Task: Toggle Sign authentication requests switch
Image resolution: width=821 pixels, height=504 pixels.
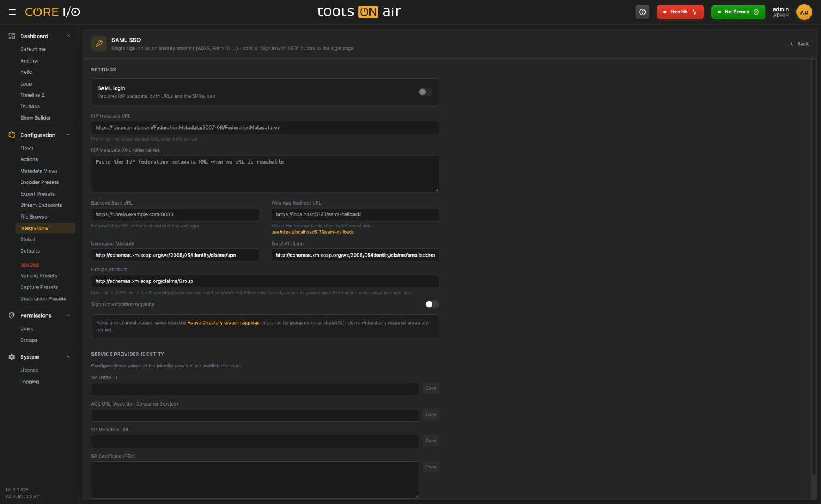Action: (x=432, y=304)
